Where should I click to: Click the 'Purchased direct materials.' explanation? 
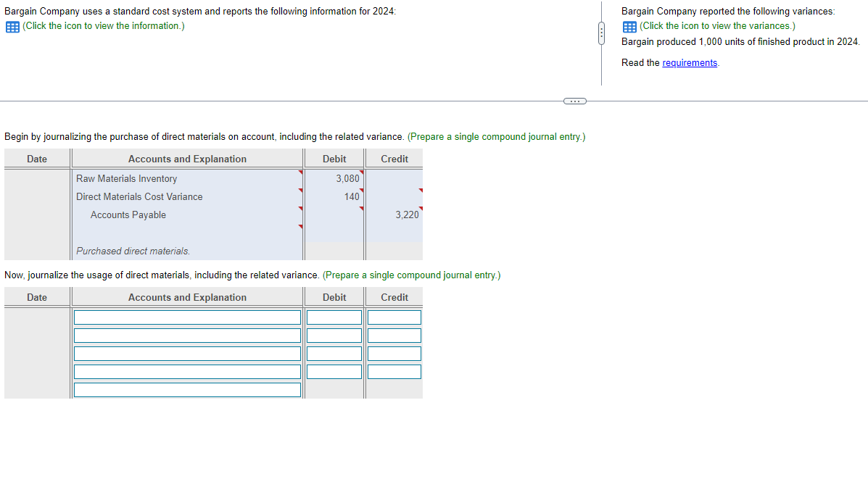point(133,251)
